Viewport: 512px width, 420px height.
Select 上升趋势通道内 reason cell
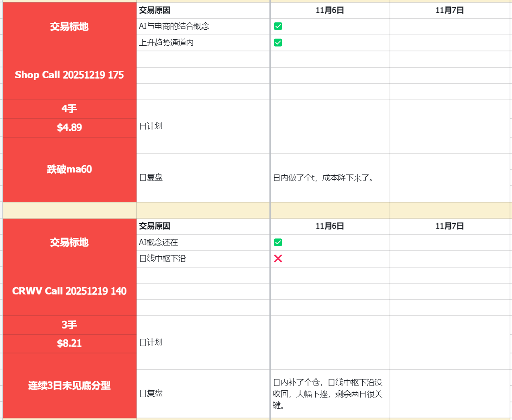[x=203, y=43]
